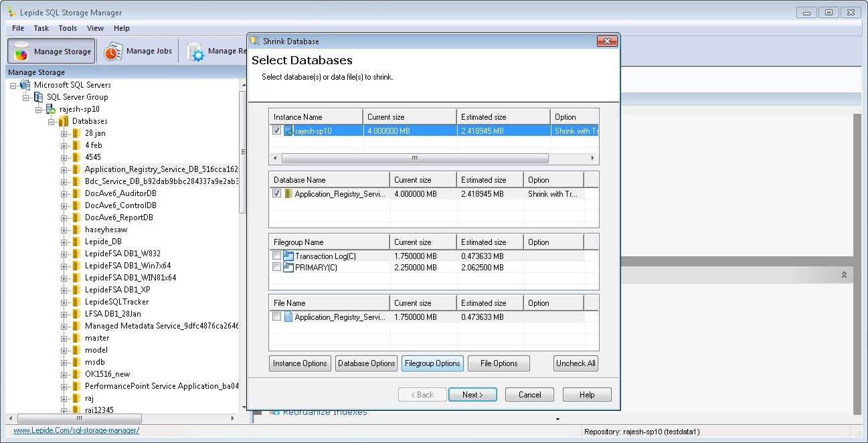This screenshot has width=868, height=443.
Task: Open File Options
Action: click(x=499, y=363)
